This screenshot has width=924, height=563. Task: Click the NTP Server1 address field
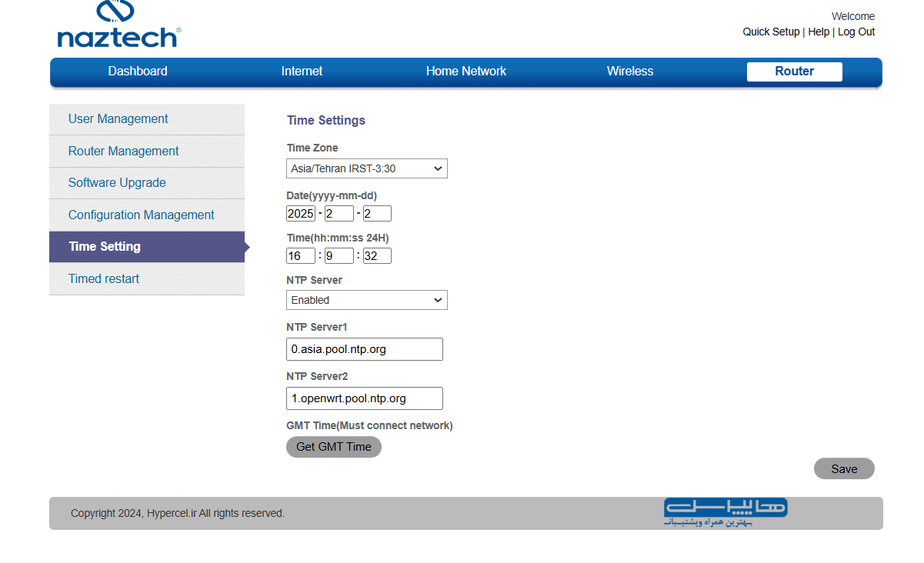click(364, 349)
